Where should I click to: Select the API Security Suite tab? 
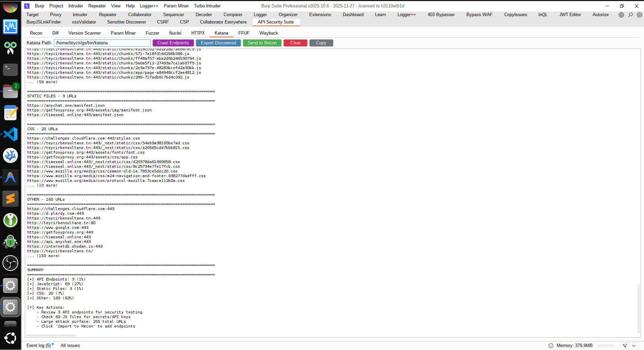click(x=276, y=22)
